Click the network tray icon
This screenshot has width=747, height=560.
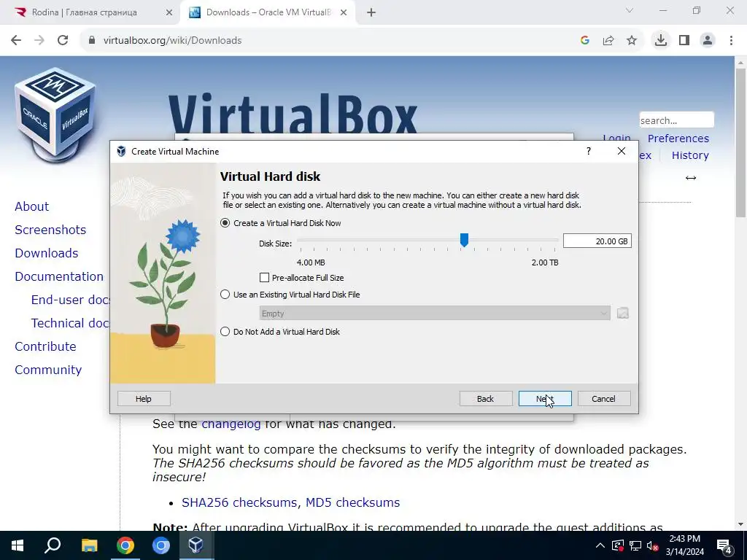tap(635, 545)
